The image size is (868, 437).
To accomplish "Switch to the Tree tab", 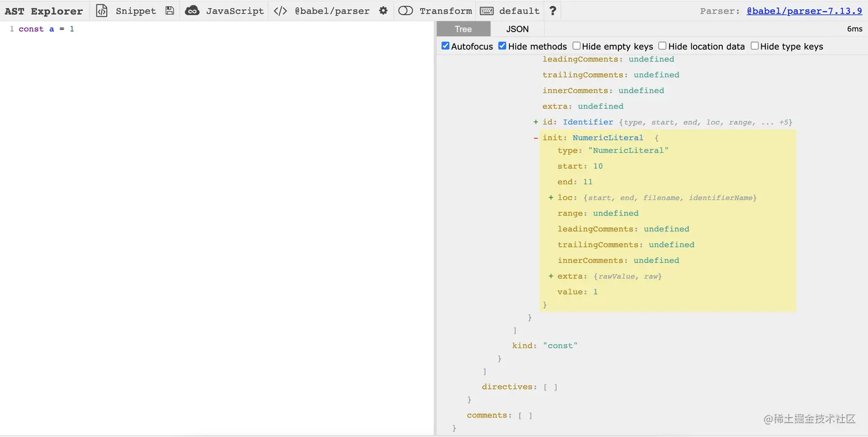I will (x=463, y=29).
